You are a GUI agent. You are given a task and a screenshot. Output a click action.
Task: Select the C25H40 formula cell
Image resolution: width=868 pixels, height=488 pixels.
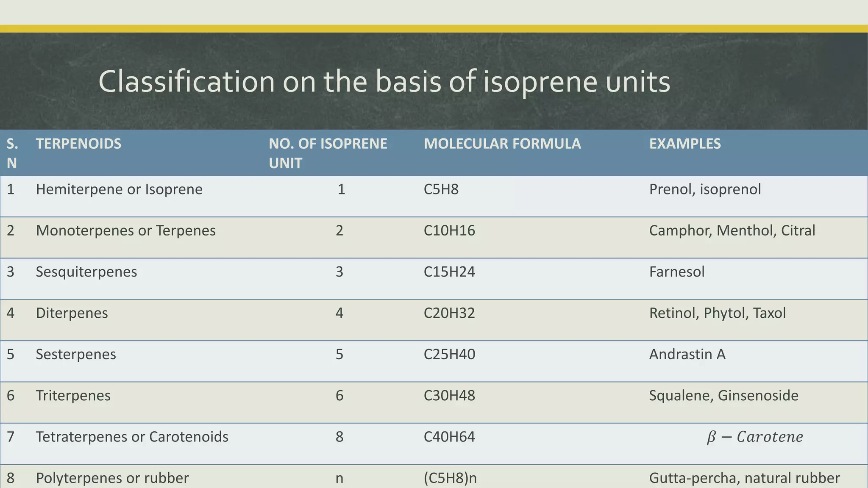click(449, 354)
